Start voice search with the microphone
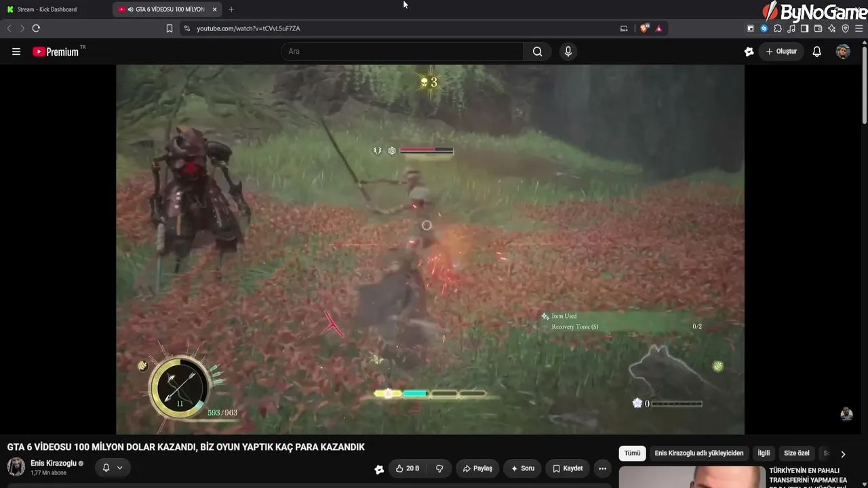 click(568, 52)
